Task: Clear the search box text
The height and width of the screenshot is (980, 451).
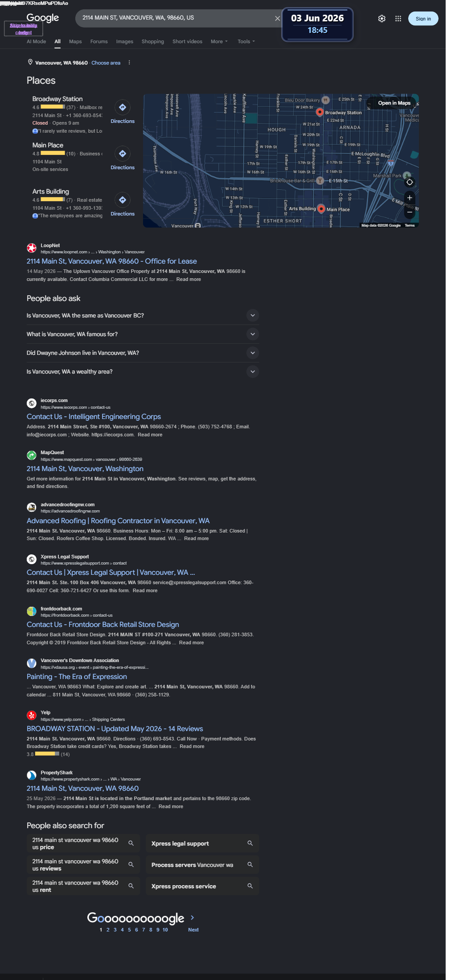Action: point(277,18)
